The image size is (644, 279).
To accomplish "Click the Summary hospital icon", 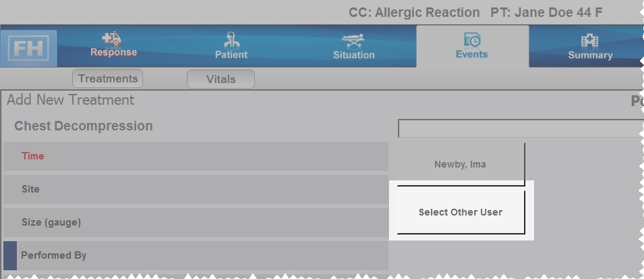I will coord(589,41).
